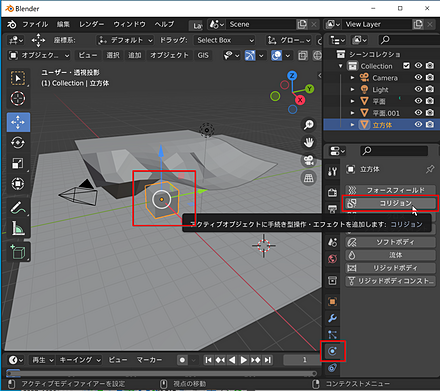Select the Select Box tool in toolbar
The image size is (440, 391).
[18, 79]
